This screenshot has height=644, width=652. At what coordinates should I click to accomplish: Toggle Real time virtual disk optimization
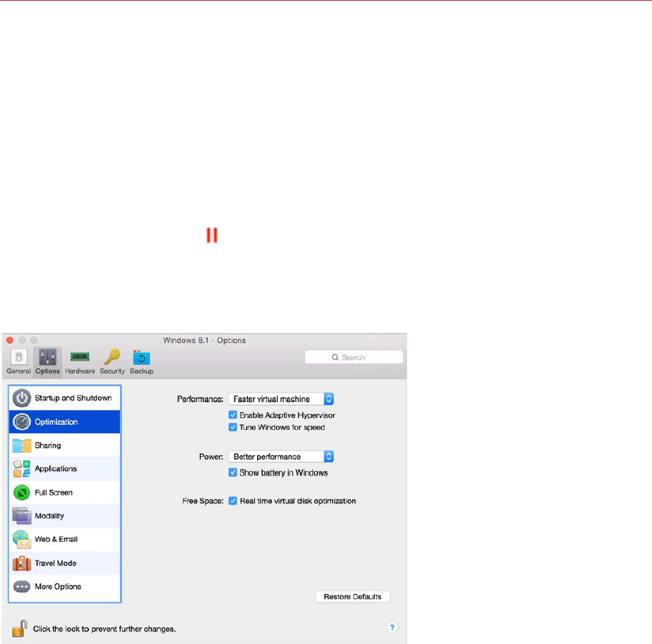coord(233,500)
